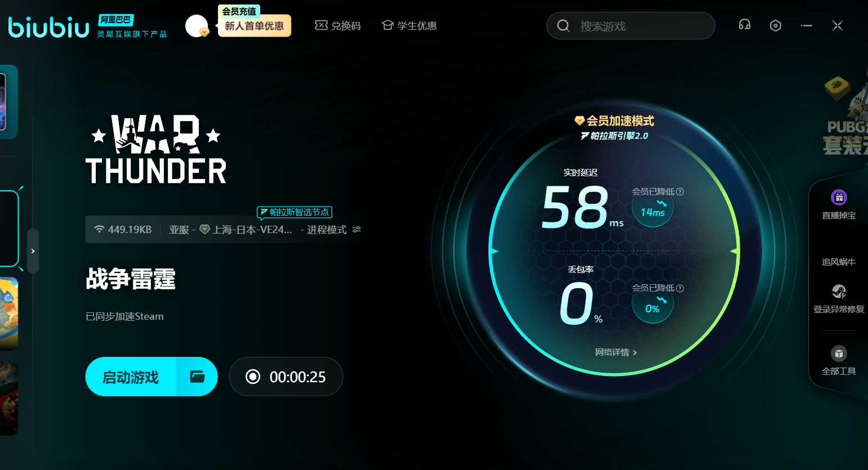
Task: Open the user avatar profile
Action: (x=197, y=26)
